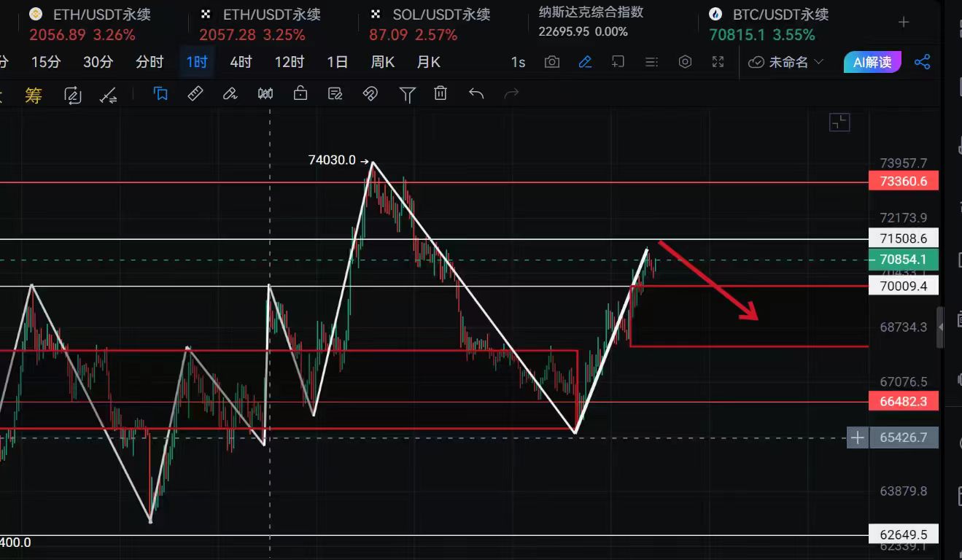Click the funnel filter icon
Image resolution: width=962 pixels, height=560 pixels.
point(407,94)
